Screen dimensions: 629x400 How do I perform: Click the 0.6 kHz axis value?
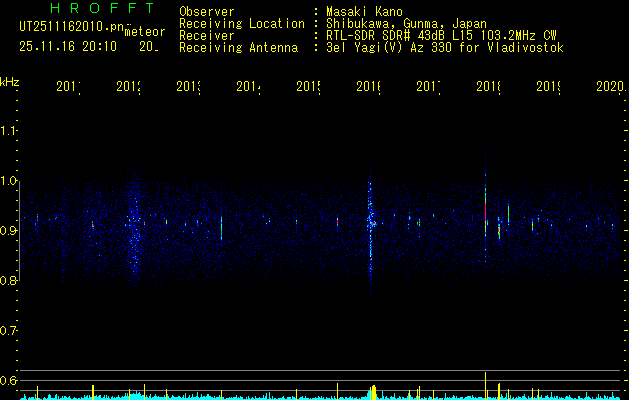point(9,380)
